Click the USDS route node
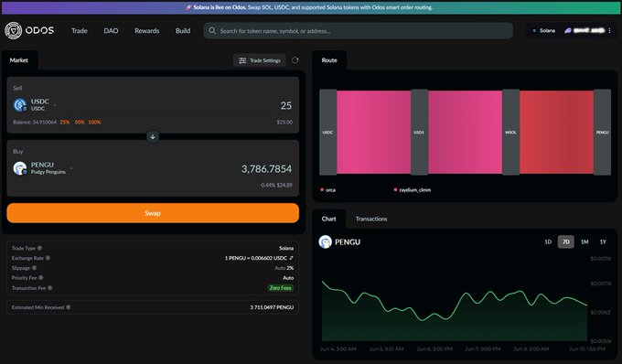Image resolution: width=622 pixels, height=364 pixels. [419, 132]
